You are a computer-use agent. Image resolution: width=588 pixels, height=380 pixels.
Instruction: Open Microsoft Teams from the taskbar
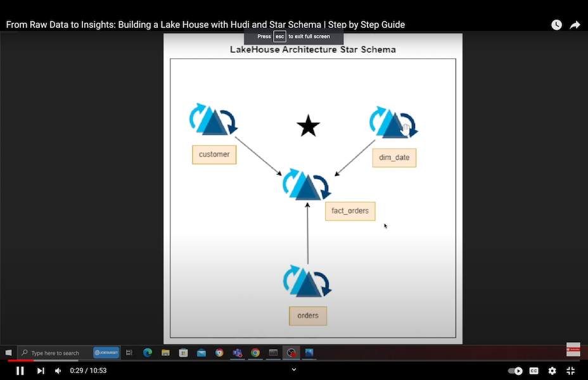(238, 353)
